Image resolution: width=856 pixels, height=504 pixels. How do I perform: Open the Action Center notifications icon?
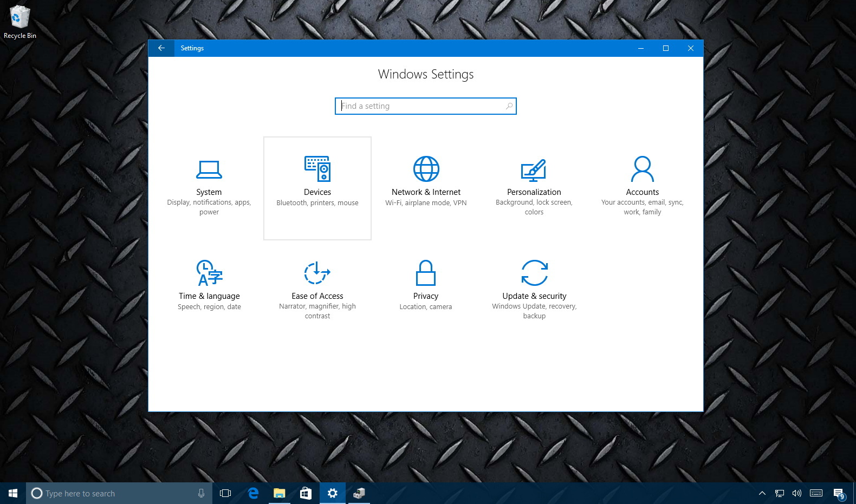tap(839, 494)
